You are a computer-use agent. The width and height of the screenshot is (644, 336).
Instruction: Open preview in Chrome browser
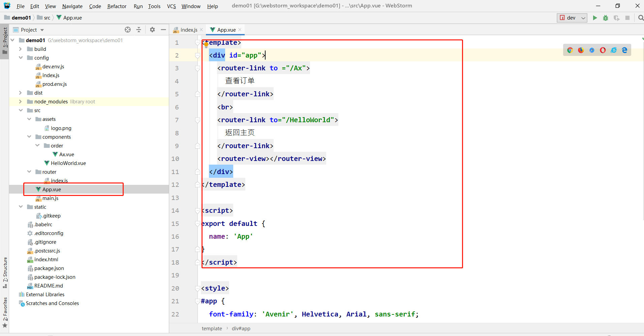pos(570,50)
